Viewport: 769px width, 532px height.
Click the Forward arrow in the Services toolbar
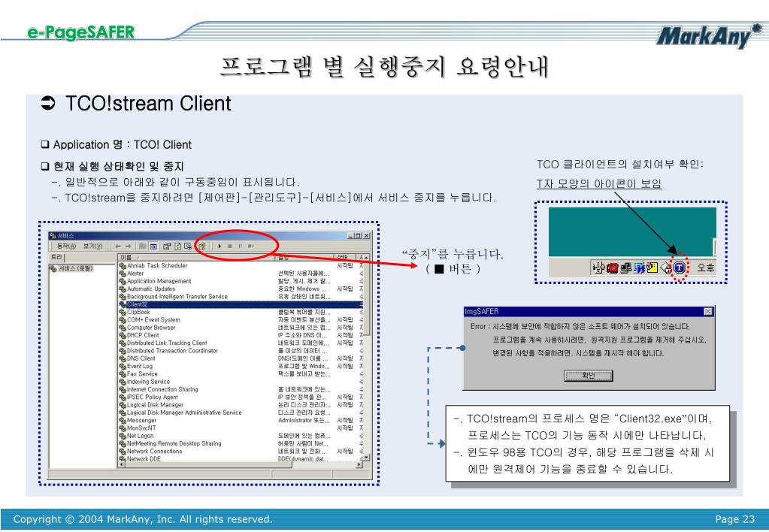pos(128,246)
